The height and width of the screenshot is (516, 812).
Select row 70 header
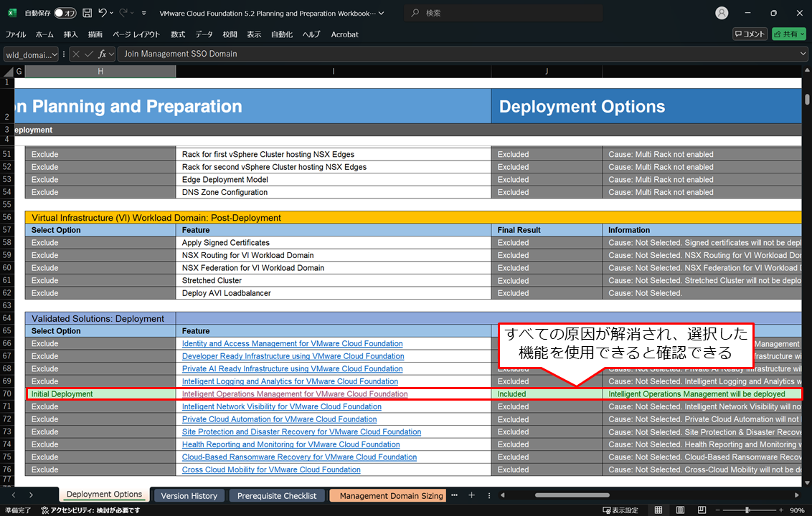coord(7,394)
